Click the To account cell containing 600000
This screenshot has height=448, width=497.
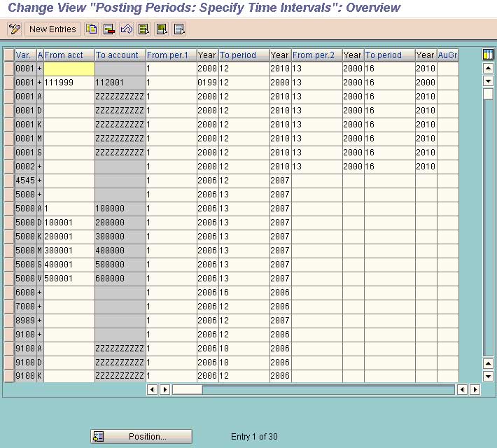point(120,279)
